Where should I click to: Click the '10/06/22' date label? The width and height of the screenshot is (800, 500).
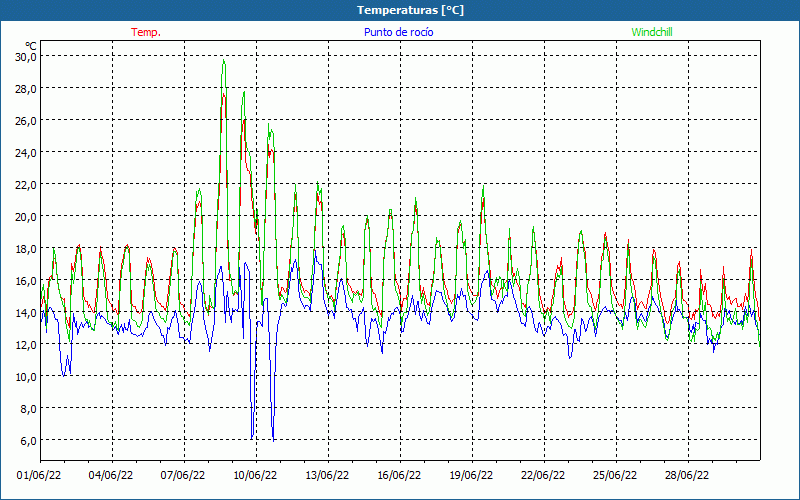click(255, 475)
